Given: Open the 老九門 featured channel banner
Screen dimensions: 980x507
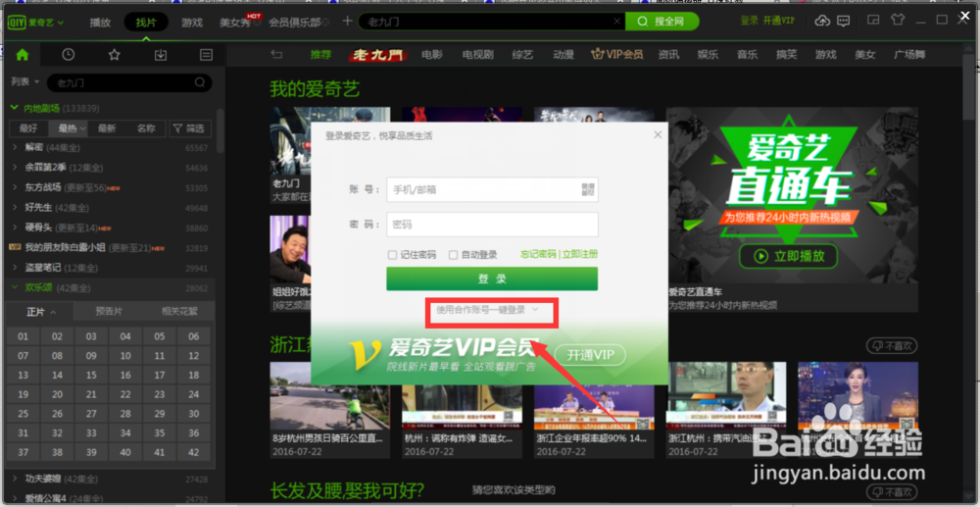Looking at the screenshot, I should point(377,54).
